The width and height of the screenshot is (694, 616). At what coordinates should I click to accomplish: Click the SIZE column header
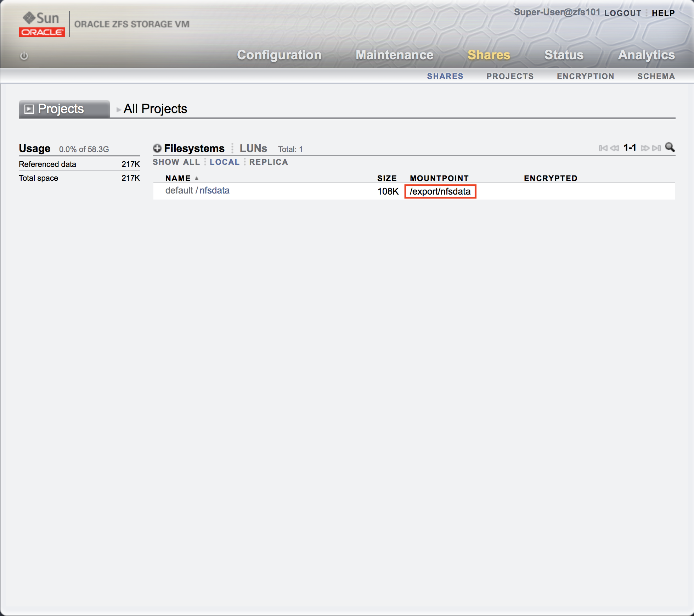(387, 178)
